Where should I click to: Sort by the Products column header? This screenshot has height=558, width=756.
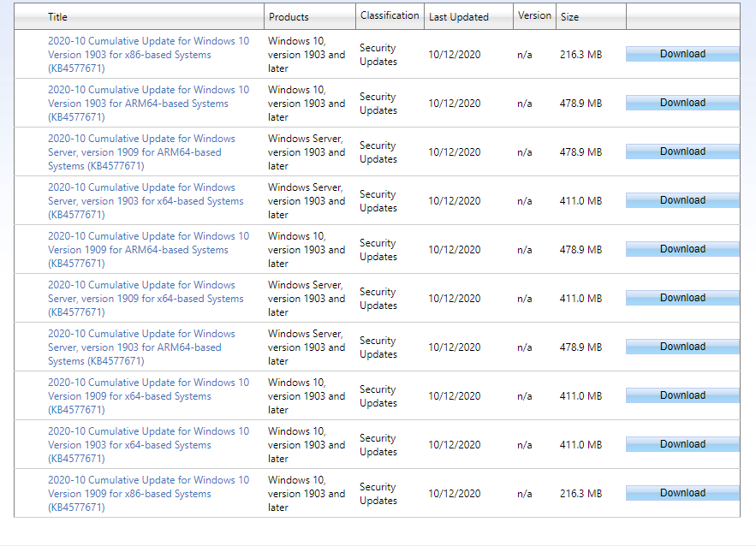(x=289, y=17)
